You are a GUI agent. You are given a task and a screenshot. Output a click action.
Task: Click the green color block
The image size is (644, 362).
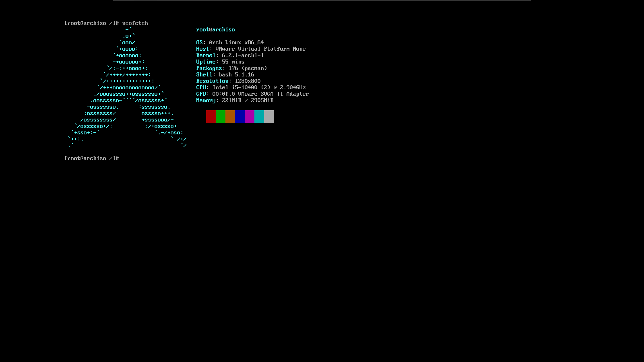[x=221, y=117]
